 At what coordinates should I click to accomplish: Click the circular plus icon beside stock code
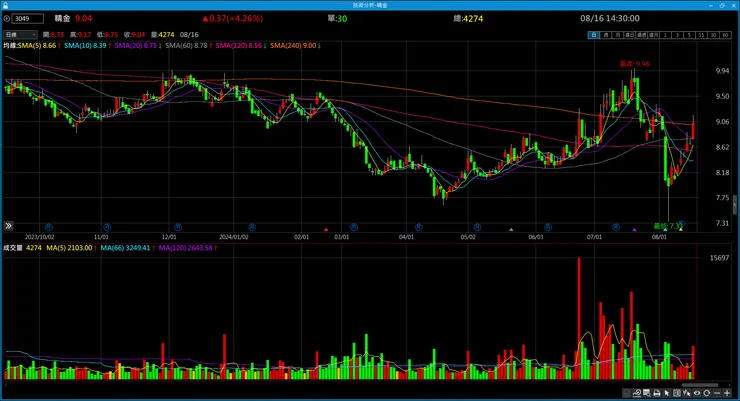pyautogui.click(x=7, y=18)
